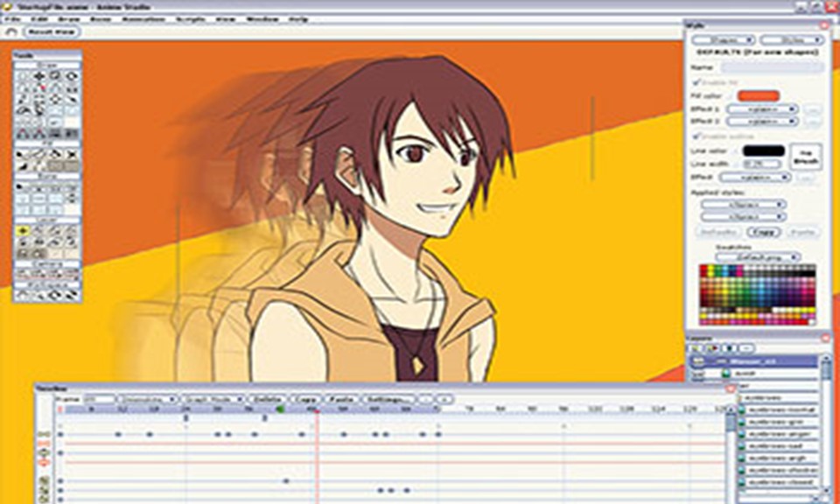Select the Rotate Workspace tool
Viewport: 840px width, 504px height.
56,294
